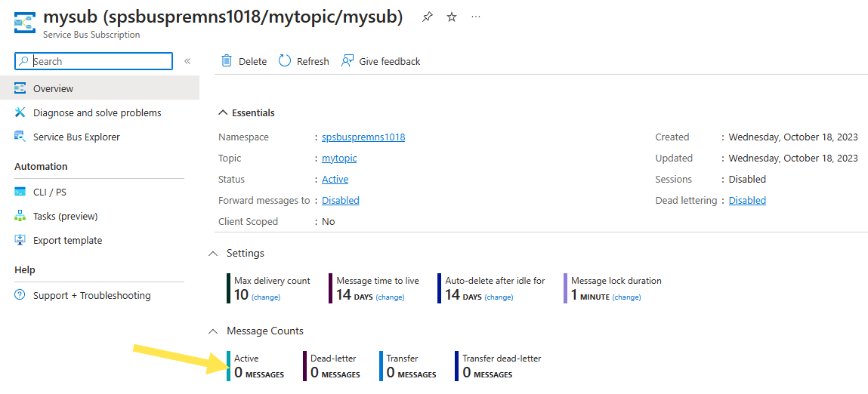This screenshot has height=394, width=868.
Task: Click Dead lettering Disabled link
Action: (747, 200)
